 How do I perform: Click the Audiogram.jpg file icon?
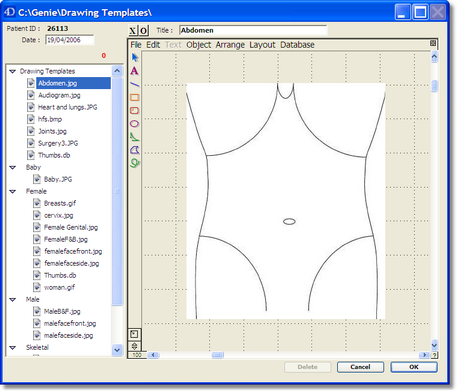[31, 95]
